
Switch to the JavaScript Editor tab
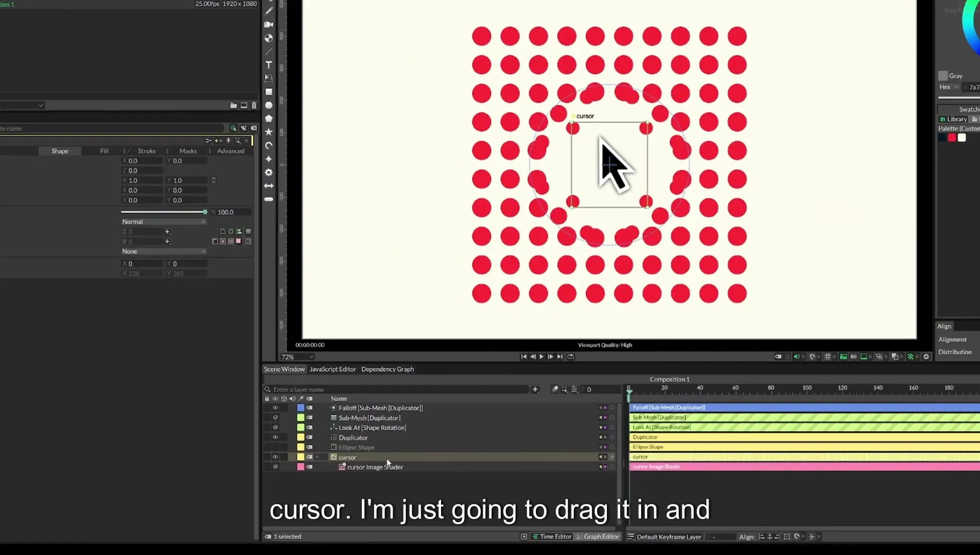(333, 369)
